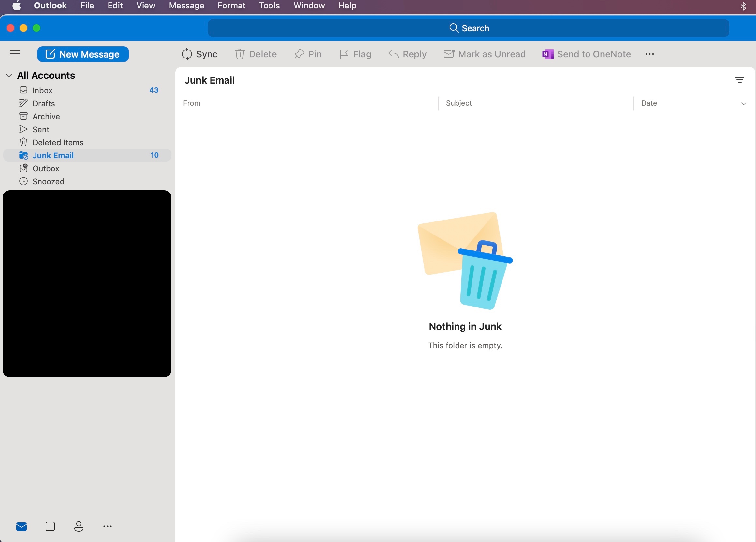Toggle the People icon in bottom bar
756x542 pixels.
(79, 526)
